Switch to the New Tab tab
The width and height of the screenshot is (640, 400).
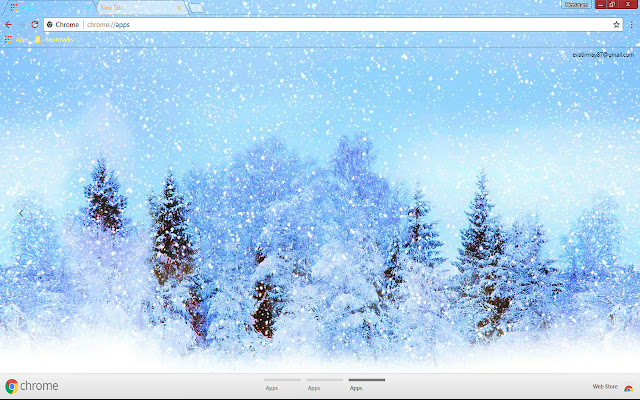[141, 8]
